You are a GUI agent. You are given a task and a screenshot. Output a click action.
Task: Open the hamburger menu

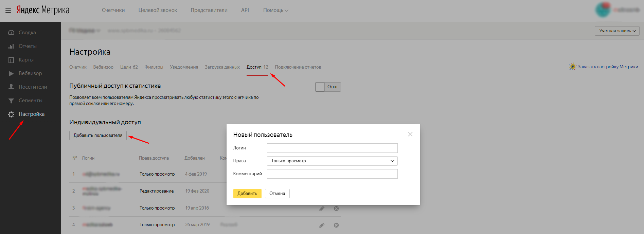[x=8, y=10]
